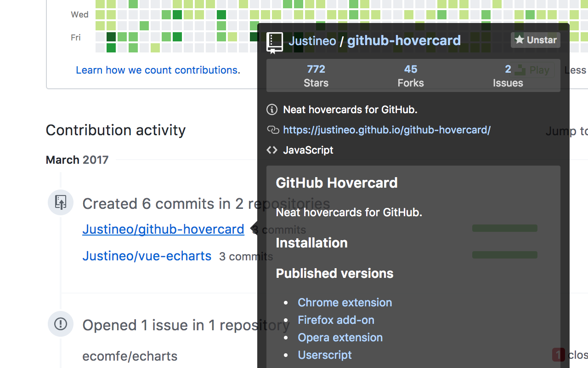Open the Userscript link
Screen dimensions: 588x368
click(x=325, y=355)
